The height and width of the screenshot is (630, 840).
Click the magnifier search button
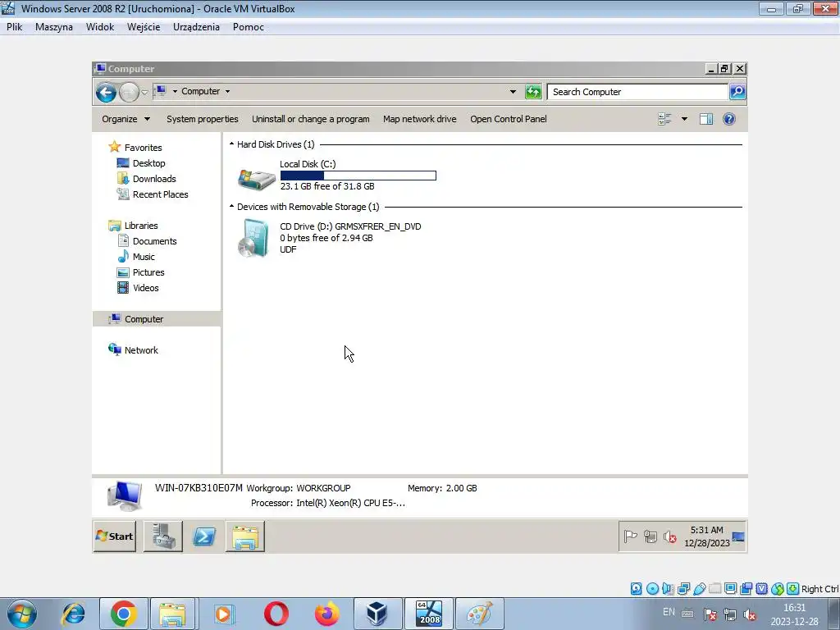point(737,92)
